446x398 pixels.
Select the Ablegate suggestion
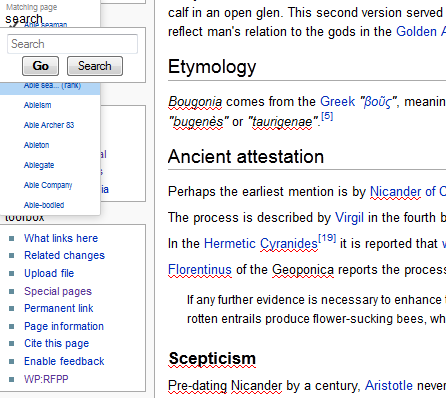[39, 165]
